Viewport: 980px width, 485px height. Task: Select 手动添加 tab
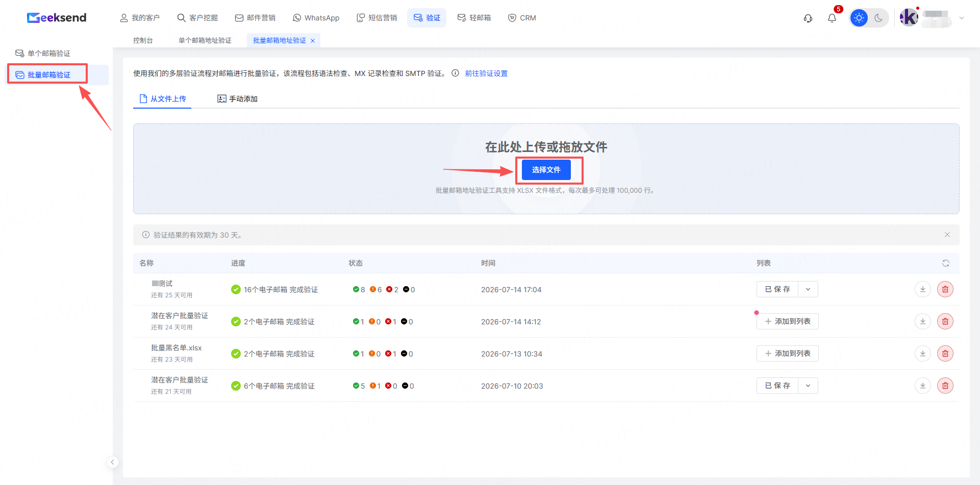[x=237, y=98]
